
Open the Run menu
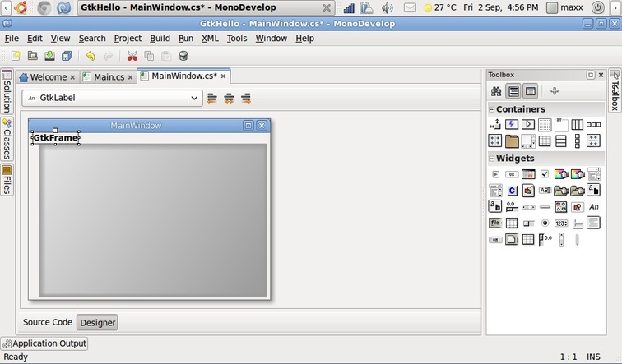pyautogui.click(x=186, y=39)
